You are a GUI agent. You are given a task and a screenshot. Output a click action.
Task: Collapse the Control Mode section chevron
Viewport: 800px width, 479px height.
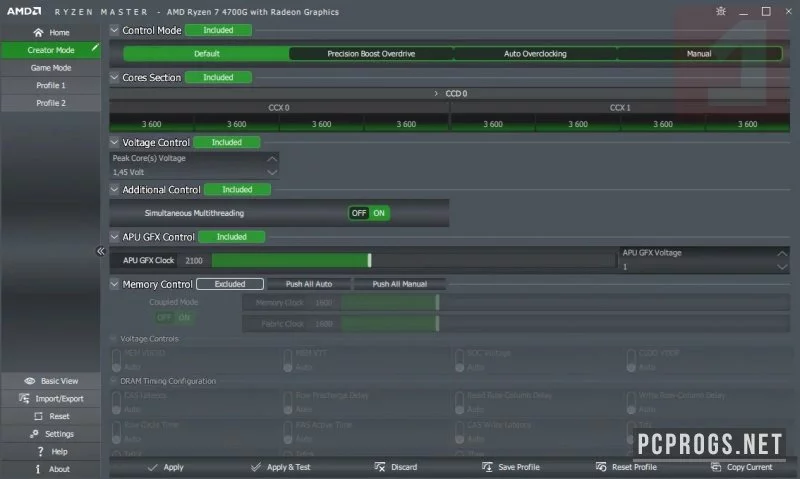pyautogui.click(x=114, y=30)
